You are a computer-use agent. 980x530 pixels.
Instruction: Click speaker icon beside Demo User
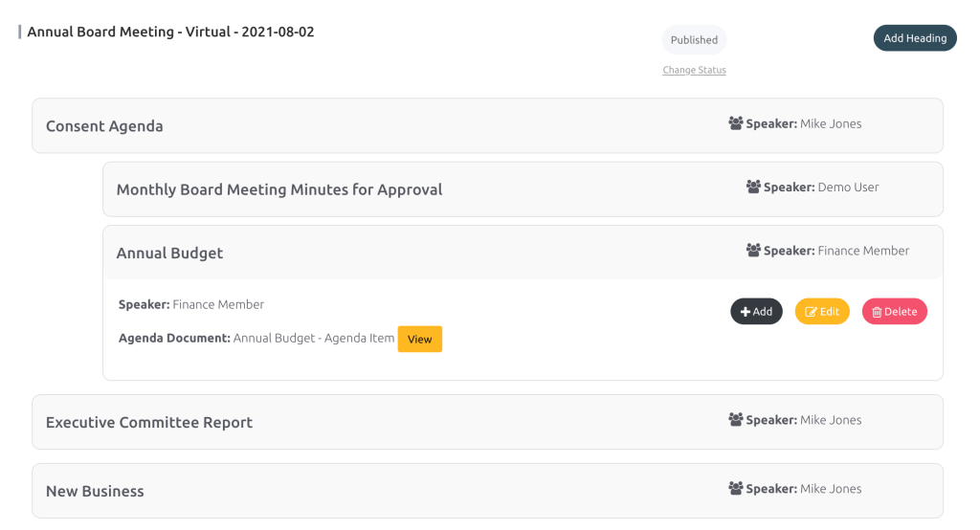coord(753,188)
